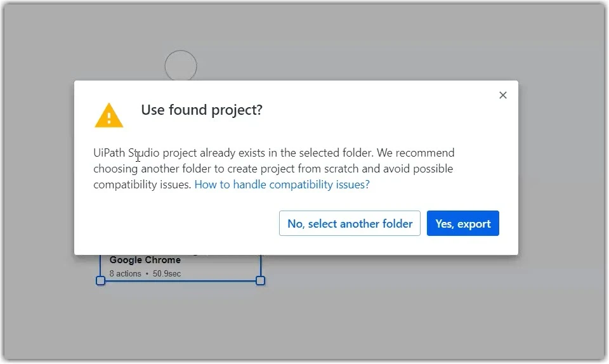
Task: Click the We recommend sentence in the dialog
Action: coord(415,153)
